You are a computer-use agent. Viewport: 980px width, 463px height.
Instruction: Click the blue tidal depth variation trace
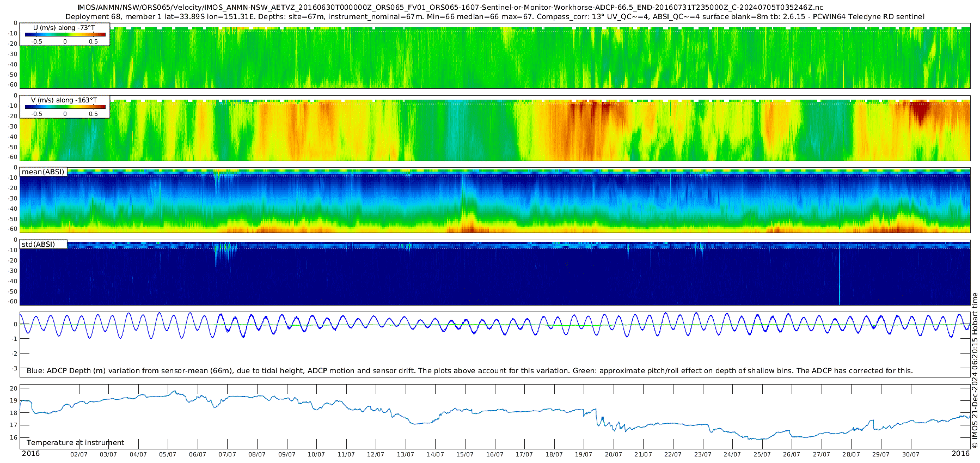(494, 325)
